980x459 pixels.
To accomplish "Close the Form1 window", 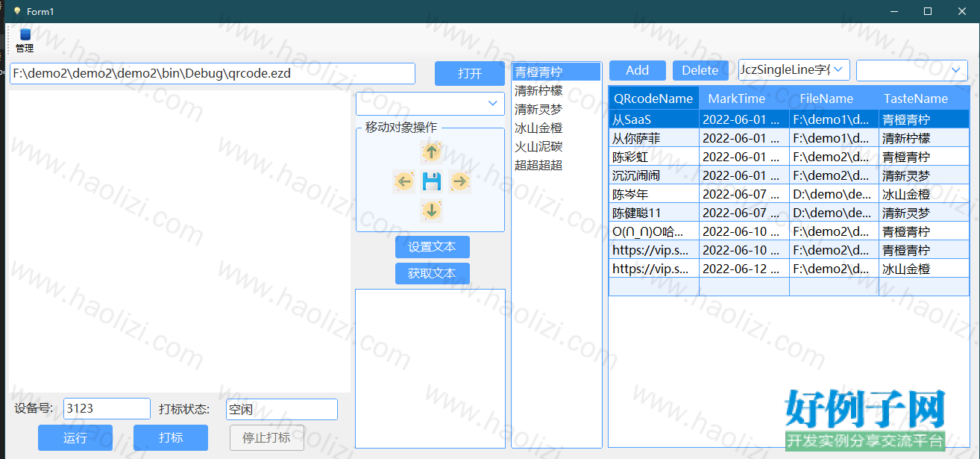I will click(x=962, y=11).
